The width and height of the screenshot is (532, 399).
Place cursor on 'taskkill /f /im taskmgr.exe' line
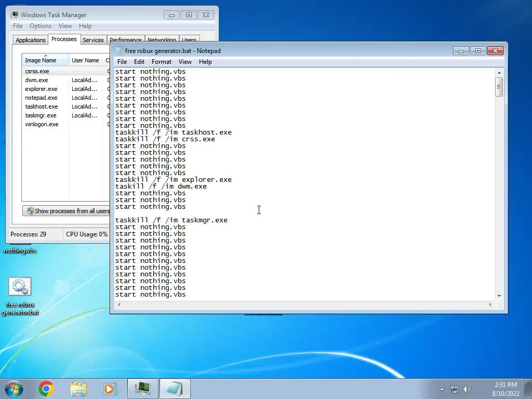[x=171, y=220]
